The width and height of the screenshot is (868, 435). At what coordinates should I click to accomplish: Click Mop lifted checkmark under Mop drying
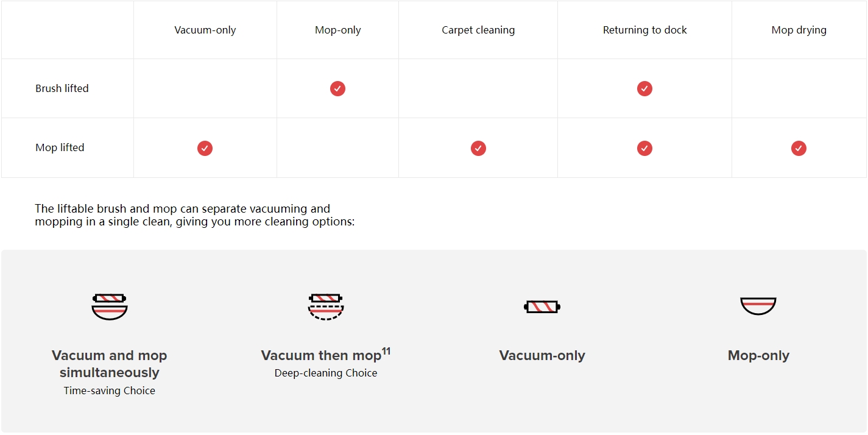799,148
